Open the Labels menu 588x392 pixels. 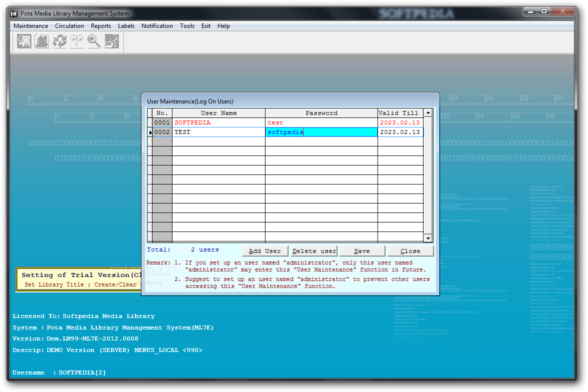click(126, 26)
